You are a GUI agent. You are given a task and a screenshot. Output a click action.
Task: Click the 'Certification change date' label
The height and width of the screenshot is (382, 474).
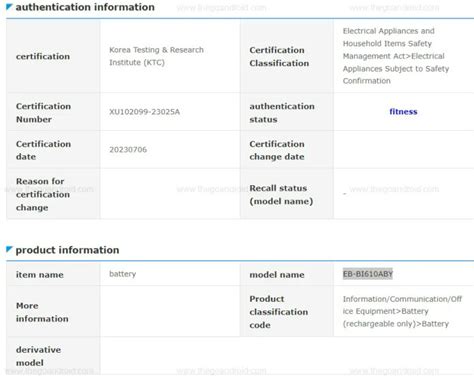pyautogui.click(x=277, y=150)
